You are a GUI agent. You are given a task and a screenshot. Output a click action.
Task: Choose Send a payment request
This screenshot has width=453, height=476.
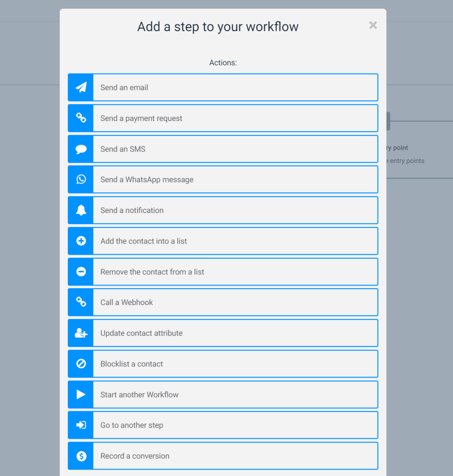pos(141,119)
